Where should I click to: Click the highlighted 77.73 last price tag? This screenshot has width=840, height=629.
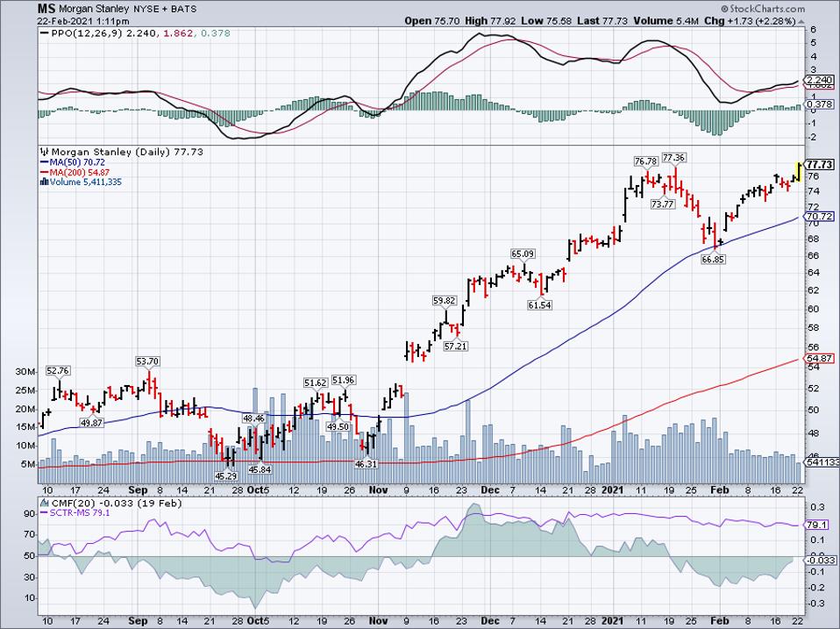point(820,164)
